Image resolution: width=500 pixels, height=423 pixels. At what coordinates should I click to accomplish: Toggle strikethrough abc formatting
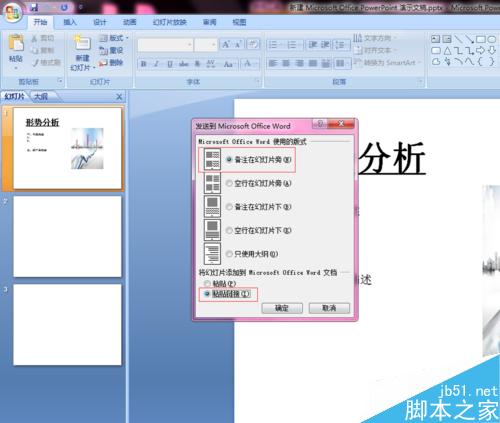[184, 64]
